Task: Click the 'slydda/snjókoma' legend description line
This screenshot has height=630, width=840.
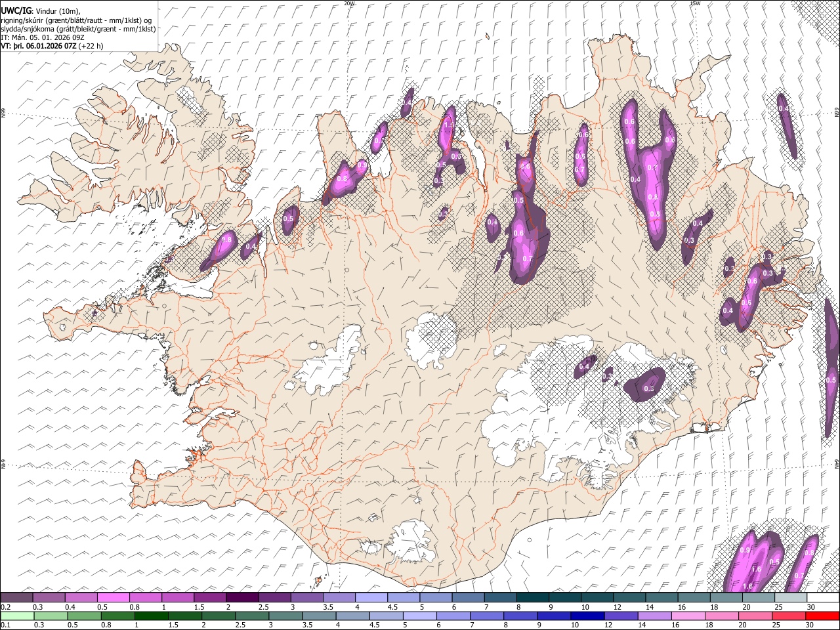Action: point(78,29)
